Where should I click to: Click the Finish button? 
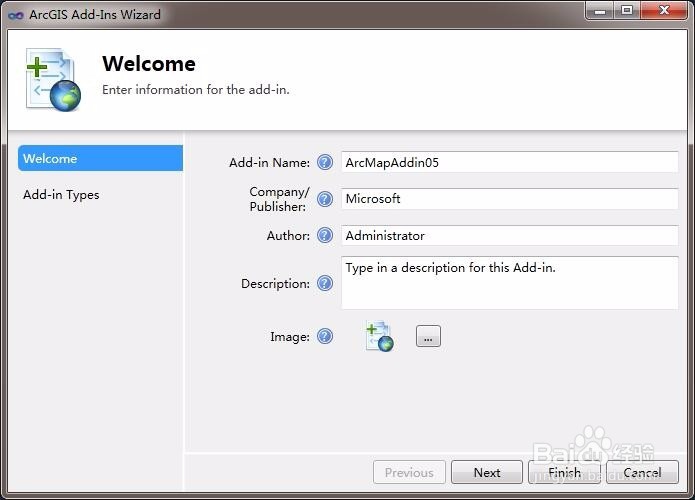pos(564,473)
